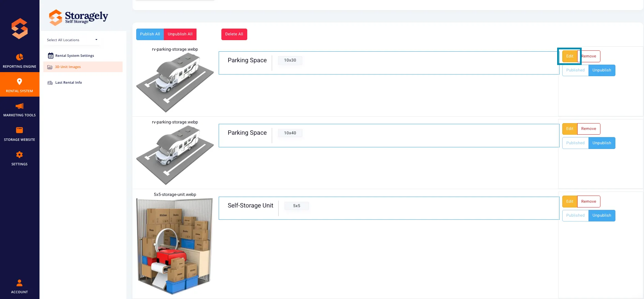Unpublish the Parking Space 10x40 unit
The image size is (644, 299).
click(x=602, y=143)
